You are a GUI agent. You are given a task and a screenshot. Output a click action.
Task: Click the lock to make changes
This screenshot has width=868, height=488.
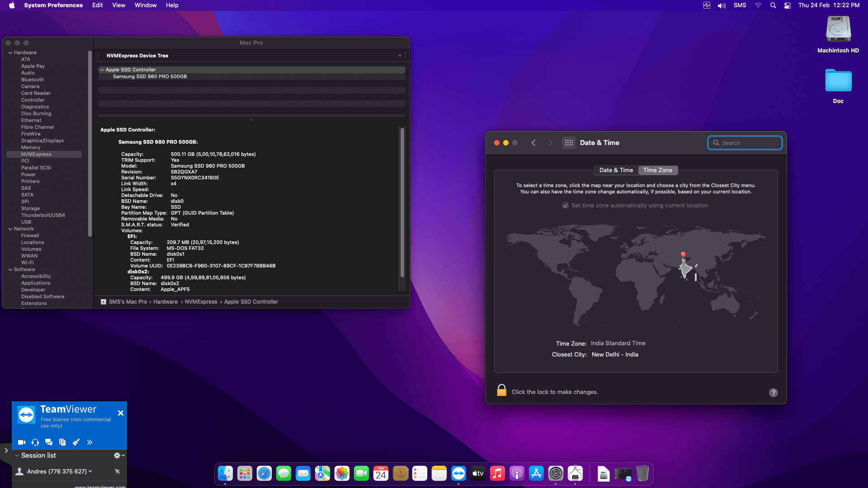point(501,390)
